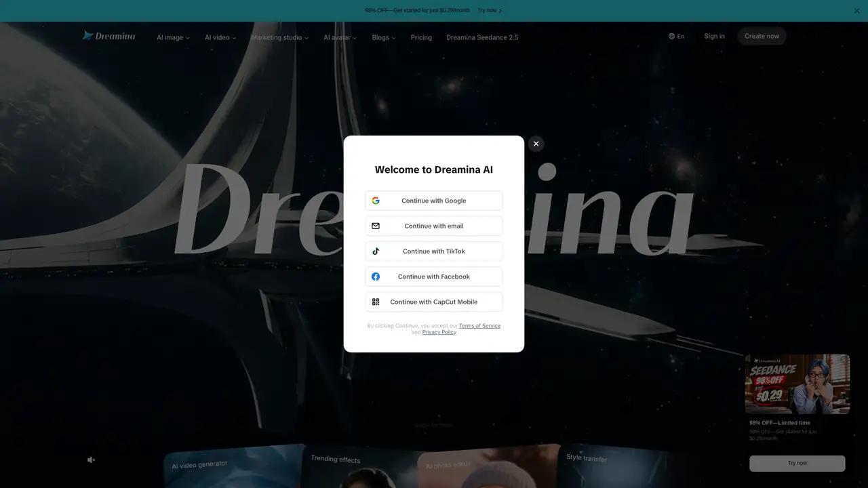This screenshot has width=868, height=488.
Task: Dismiss the top promo banner
Action: [856, 11]
